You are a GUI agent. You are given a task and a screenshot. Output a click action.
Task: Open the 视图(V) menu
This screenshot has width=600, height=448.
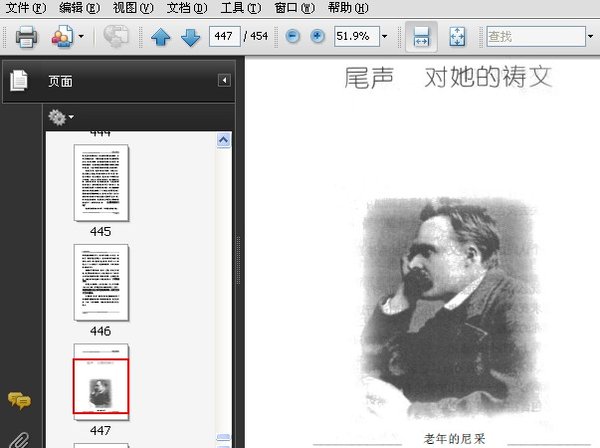[x=133, y=8]
